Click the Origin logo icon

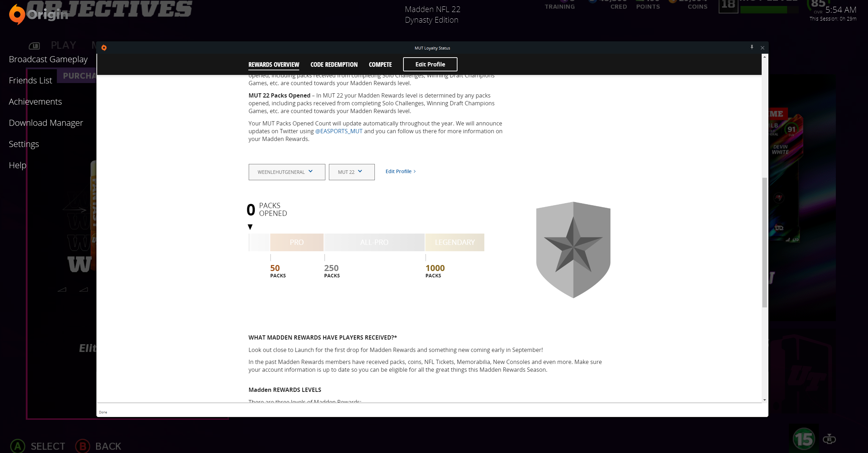click(17, 14)
